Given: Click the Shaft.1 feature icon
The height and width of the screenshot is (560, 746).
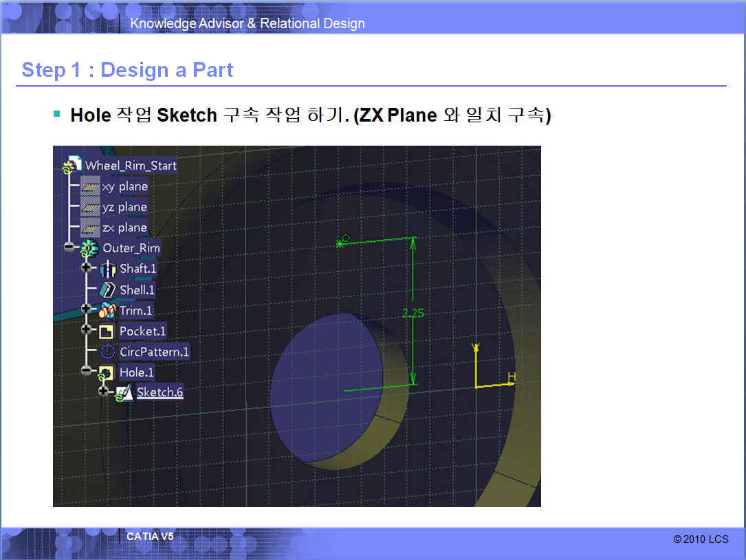Looking at the screenshot, I should (109, 269).
